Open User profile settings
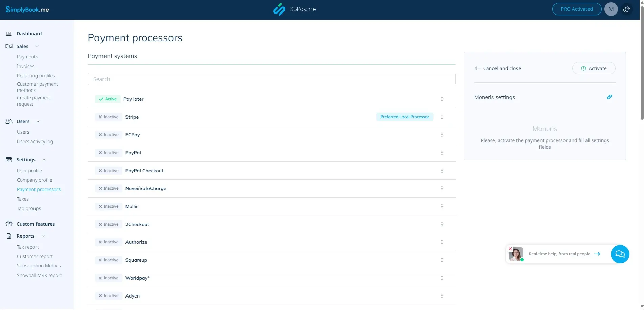 (29, 171)
